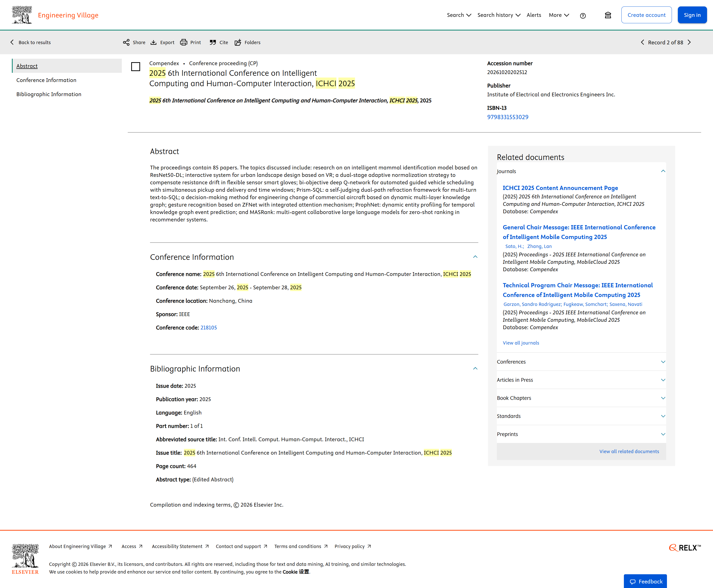Open the More menu
713x588 pixels.
pyautogui.click(x=559, y=15)
